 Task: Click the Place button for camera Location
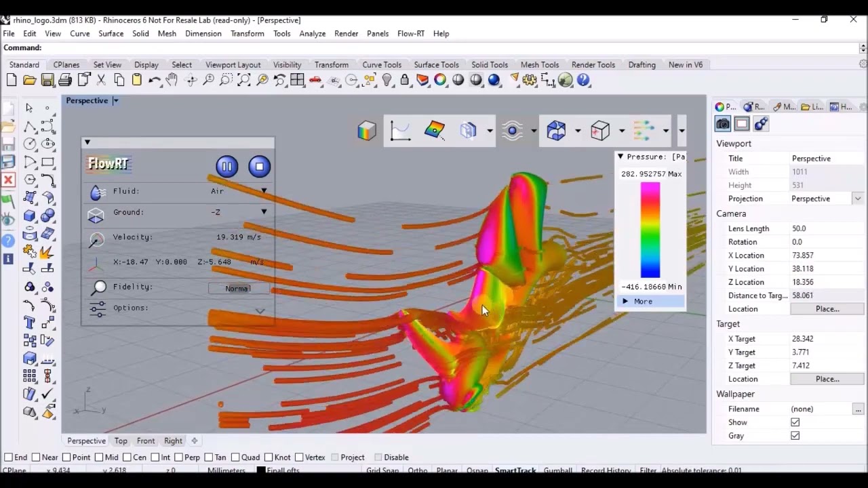tap(827, 309)
